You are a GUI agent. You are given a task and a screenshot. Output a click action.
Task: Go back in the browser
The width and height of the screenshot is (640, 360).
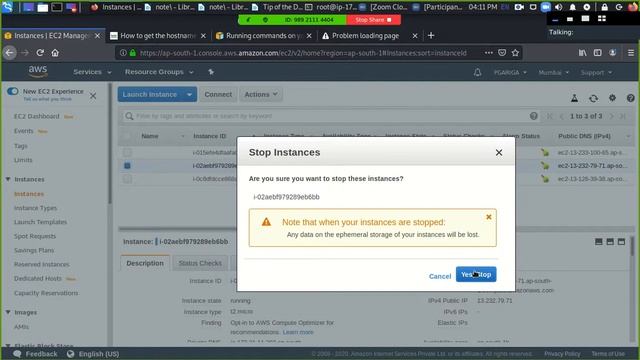tap(10, 53)
